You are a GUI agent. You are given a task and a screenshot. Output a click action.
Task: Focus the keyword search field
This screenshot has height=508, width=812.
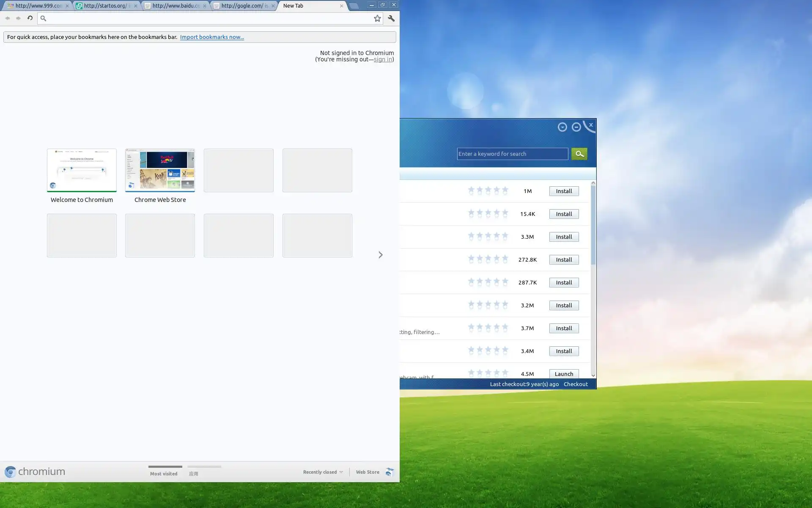[512, 154]
